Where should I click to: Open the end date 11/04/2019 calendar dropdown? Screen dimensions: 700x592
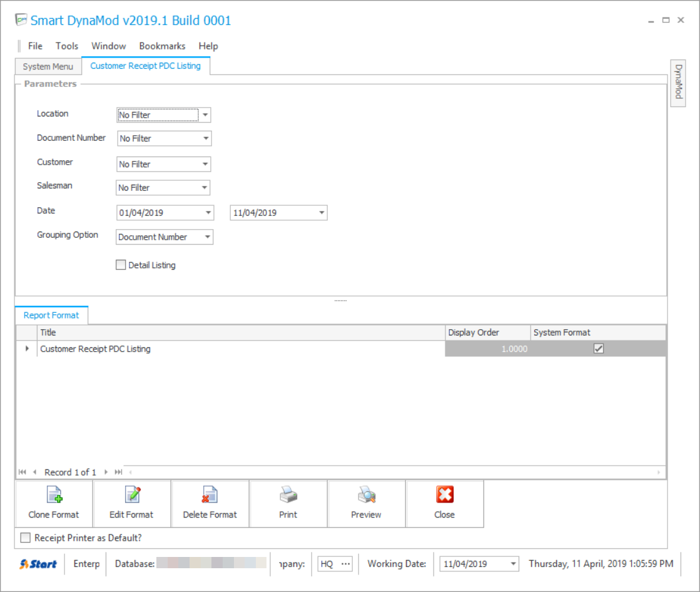coord(322,213)
